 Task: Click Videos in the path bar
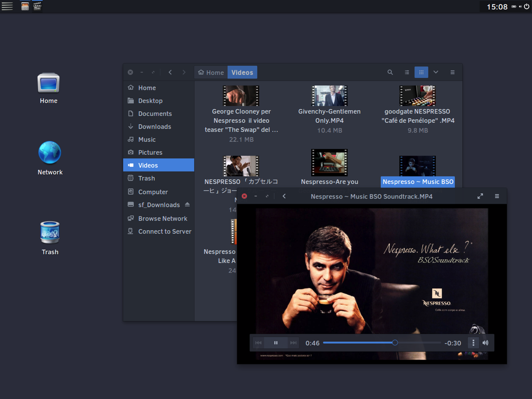point(242,72)
